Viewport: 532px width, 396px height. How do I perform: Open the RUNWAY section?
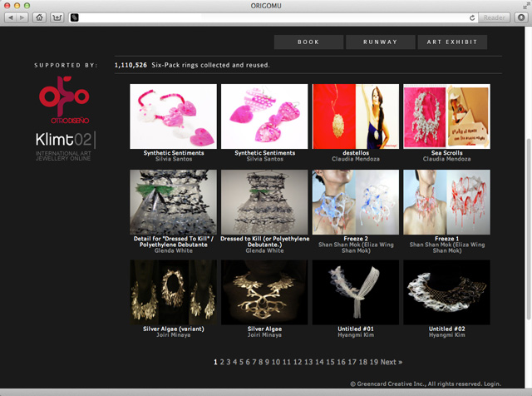pyautogui.click(x=380, y=42)
